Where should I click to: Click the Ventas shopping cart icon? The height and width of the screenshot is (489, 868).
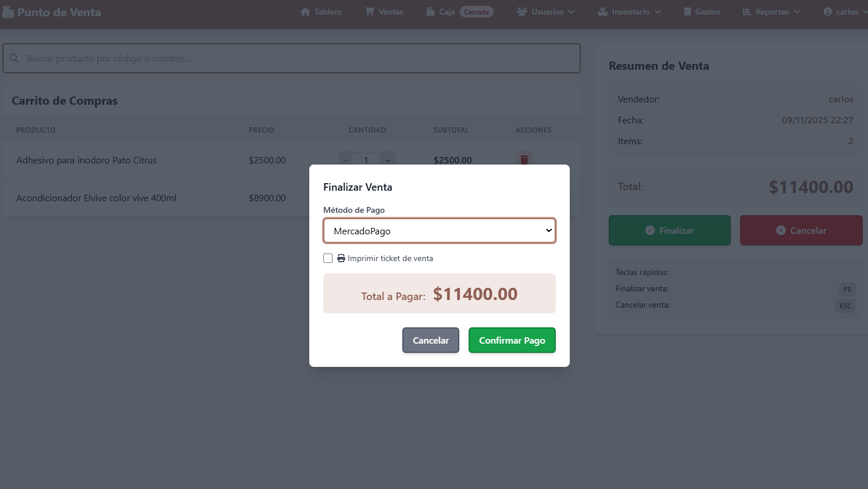click(370, 12)
